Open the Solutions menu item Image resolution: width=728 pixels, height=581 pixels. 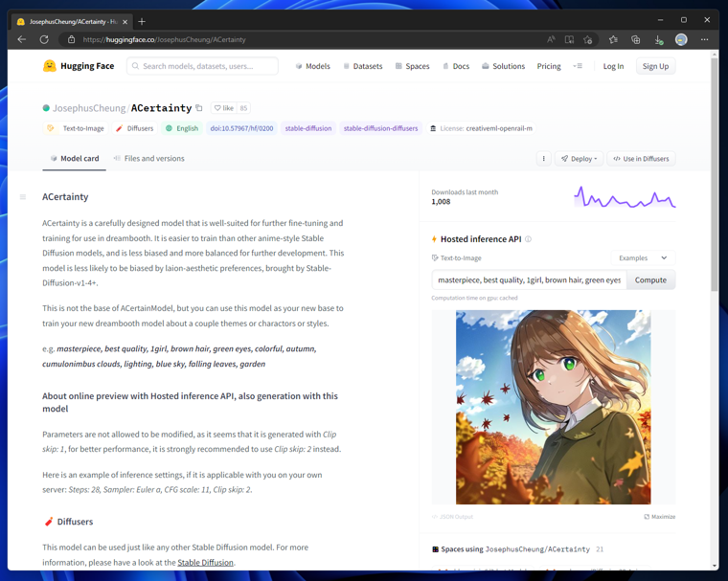click(x=503, y=66)
